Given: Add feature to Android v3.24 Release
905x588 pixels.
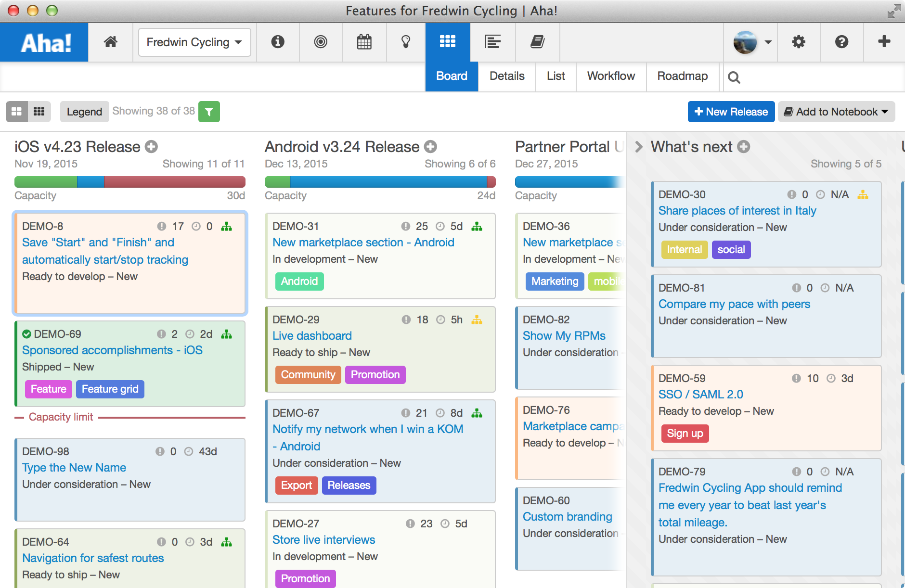Looking at the screenshot, I should point(431,147).
